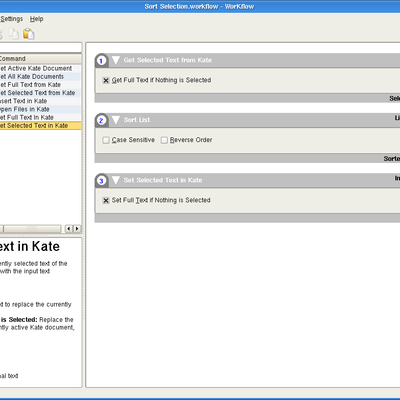This screenshot has height=400, width=400.
Task: Select Get All Kate Documents command
Action: tap(40, 76)
